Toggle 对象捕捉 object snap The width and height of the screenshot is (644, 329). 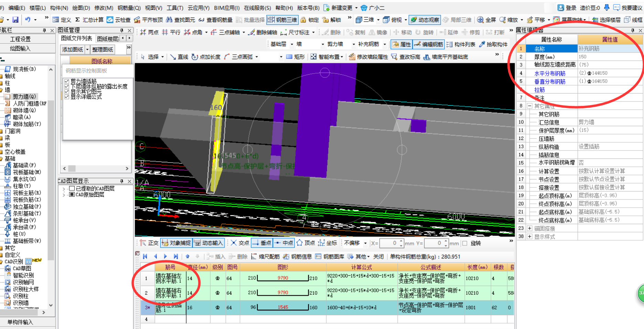(176, 243)
